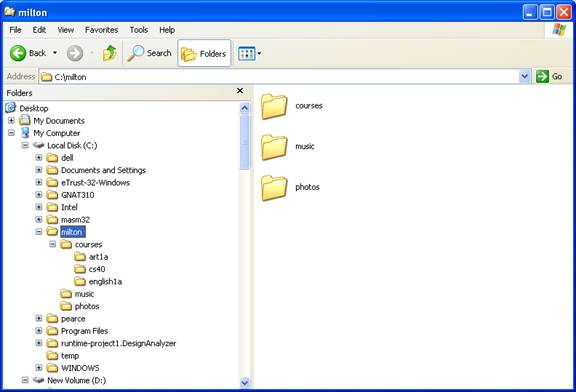Viewport: 576px width, 392px height.
Task: Click the green Go button
Action: [x=549, y=76]
